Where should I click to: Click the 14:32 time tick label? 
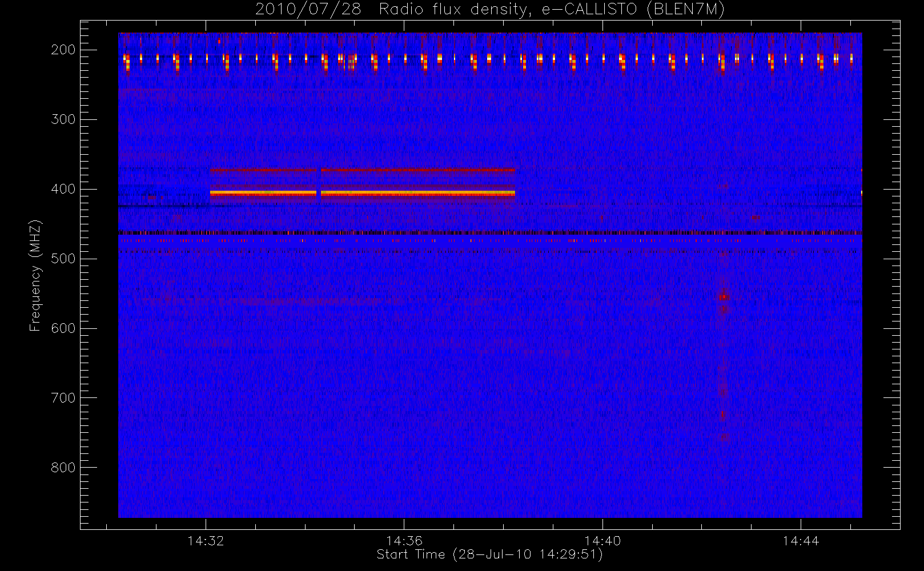coord(206,540)
